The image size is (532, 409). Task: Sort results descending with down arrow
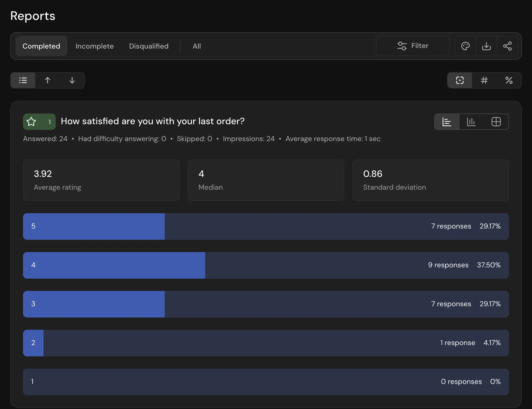pos(72,80)
